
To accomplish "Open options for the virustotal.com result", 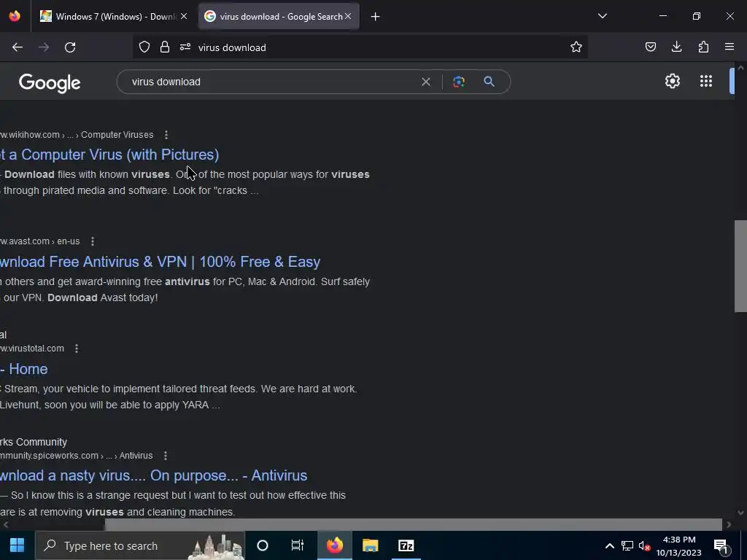I will click(x=77, y=349).
